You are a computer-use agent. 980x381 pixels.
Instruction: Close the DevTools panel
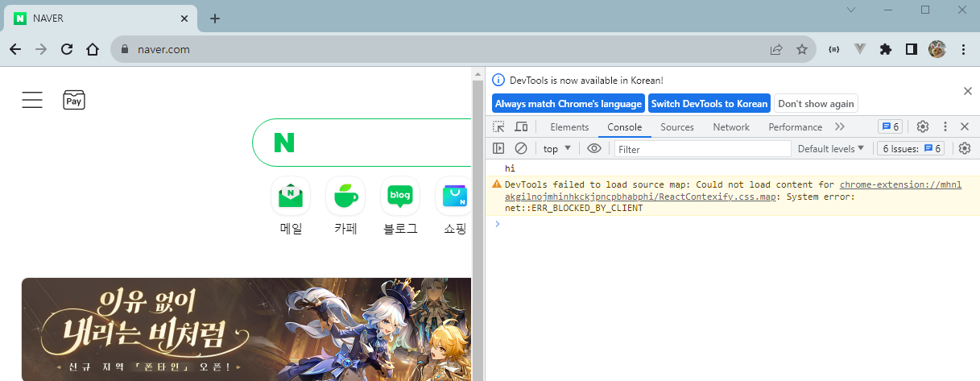pyautogui.click(x=964, y=126)
